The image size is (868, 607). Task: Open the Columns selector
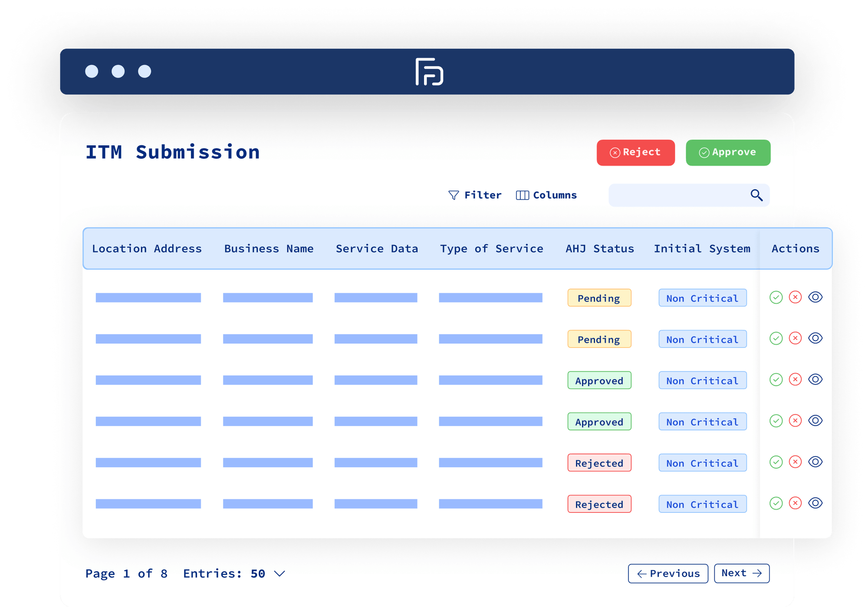click(555, 195)
